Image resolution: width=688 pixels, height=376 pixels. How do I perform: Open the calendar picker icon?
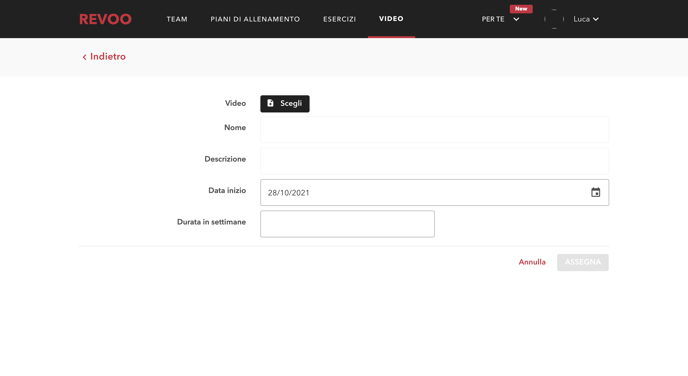(595, 193)
